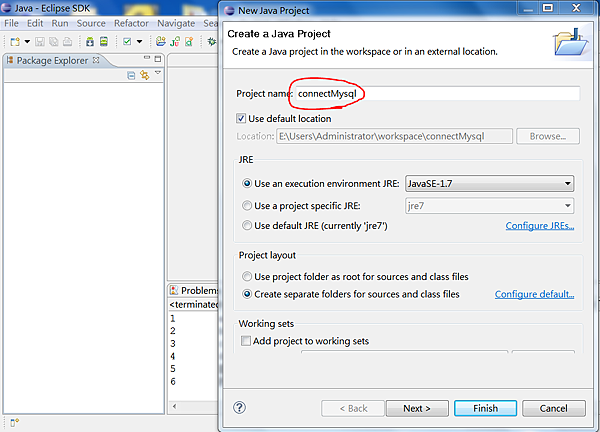Viewport: 600px width, 432px height.
Task: Open the Package Explorer view menu triangle
Action: click(158, 72)
